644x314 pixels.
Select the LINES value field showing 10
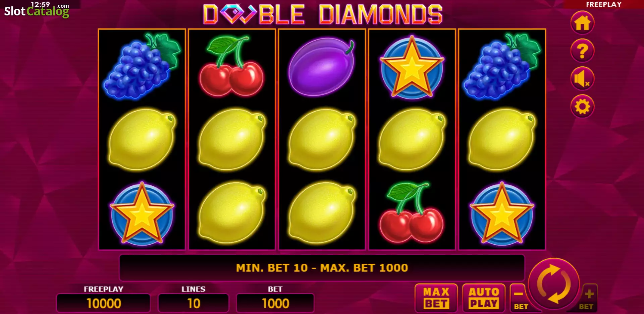point(194,303)
